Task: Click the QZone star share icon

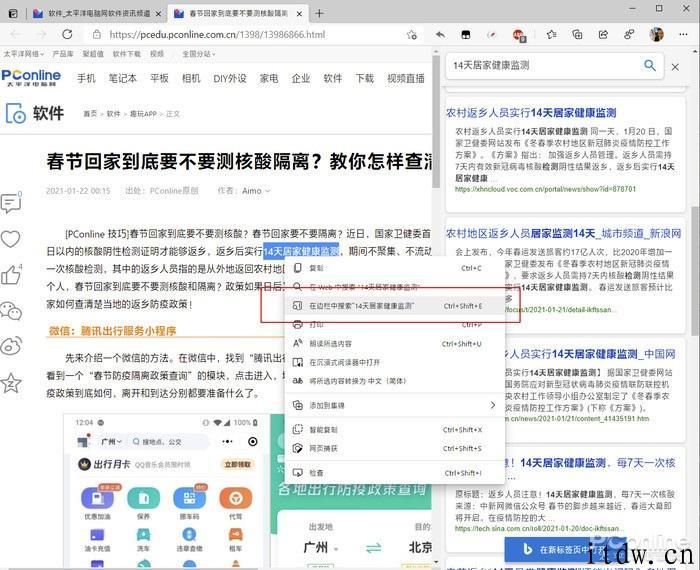Action: pos(11,383)
